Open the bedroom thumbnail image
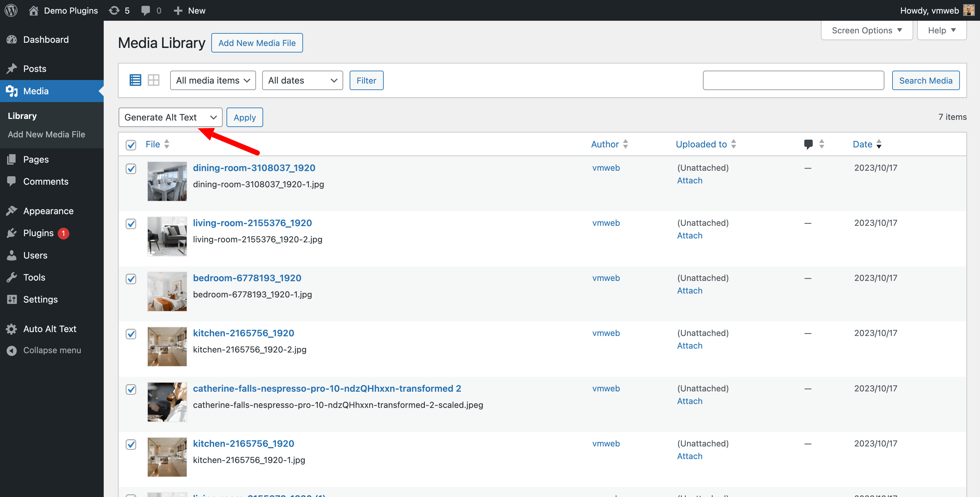The width and height of the screenshot is (980, 497). coord(167,291)
